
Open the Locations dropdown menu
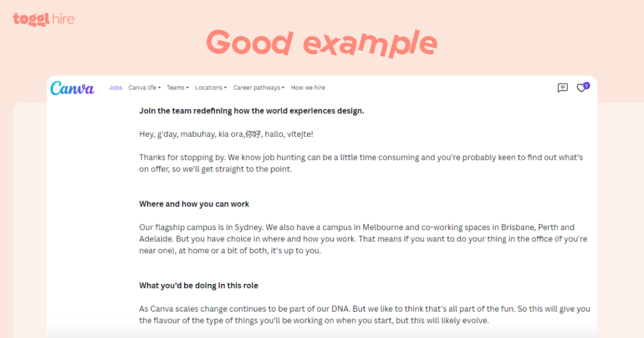click(210, 88)
